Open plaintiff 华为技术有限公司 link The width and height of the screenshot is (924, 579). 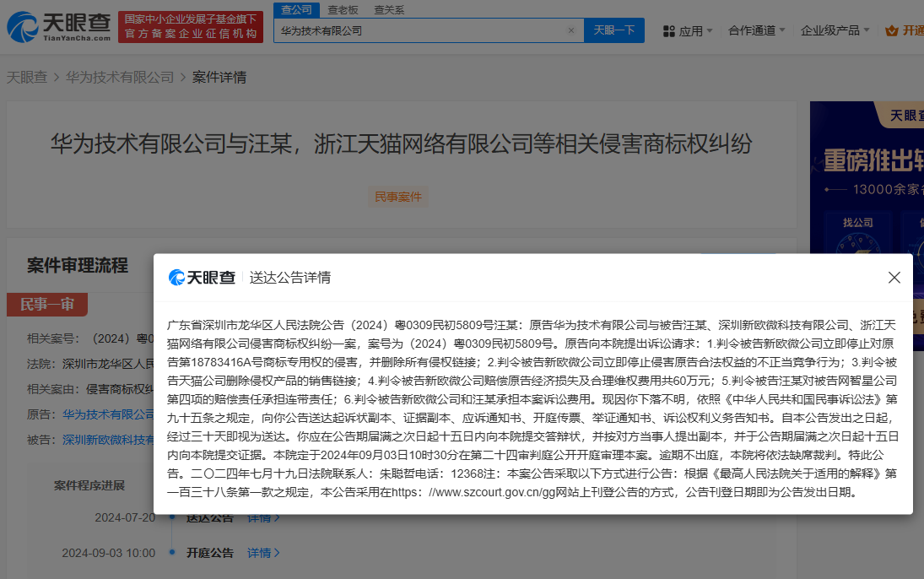(x=108, y=414)
